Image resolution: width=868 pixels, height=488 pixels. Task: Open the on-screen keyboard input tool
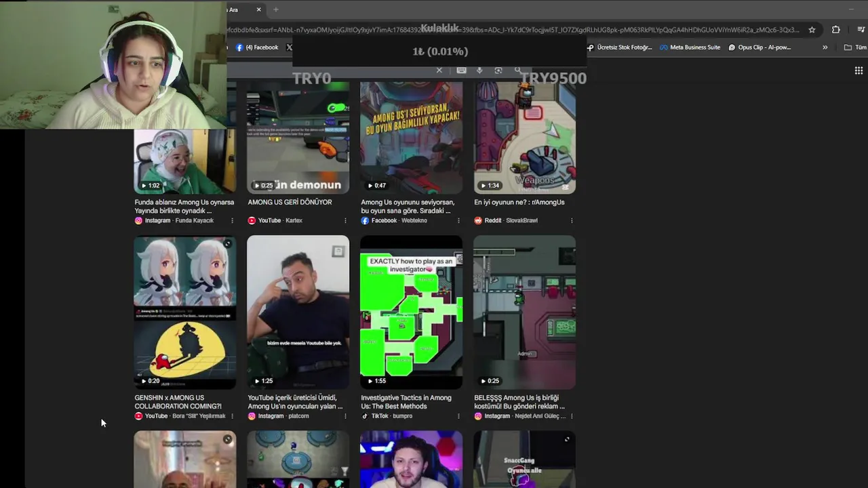pyautogui.click(x=461, y=70)
